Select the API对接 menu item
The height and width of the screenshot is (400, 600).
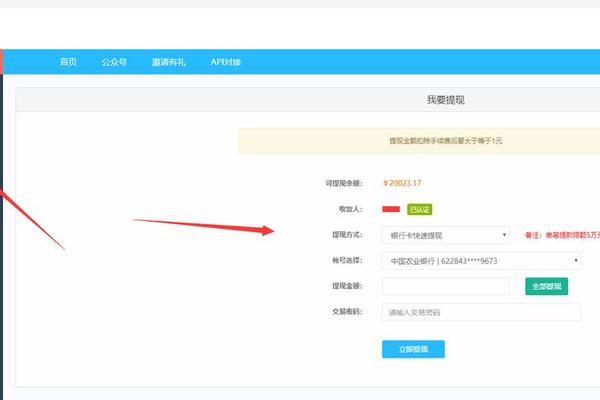tap(225, 62)
